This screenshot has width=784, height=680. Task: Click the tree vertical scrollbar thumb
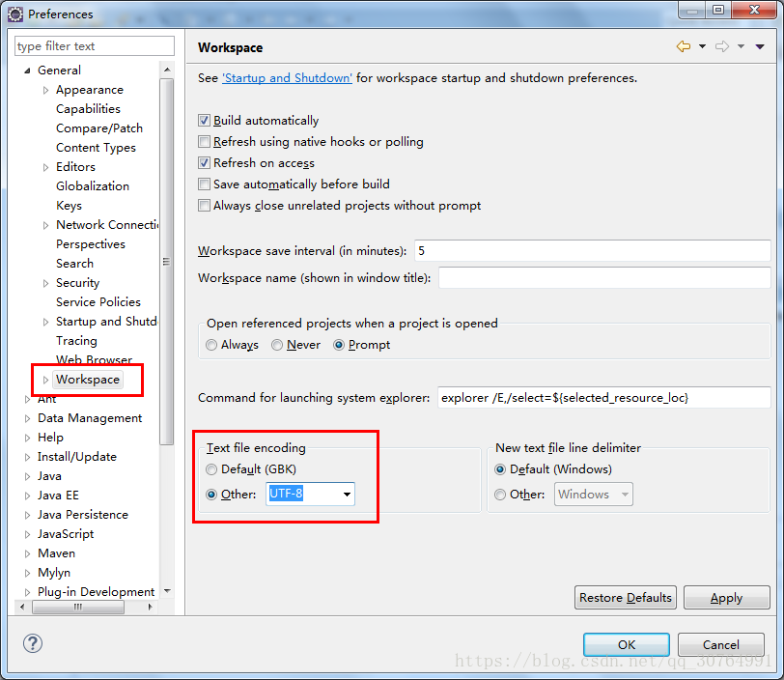[x=167, y=261]
